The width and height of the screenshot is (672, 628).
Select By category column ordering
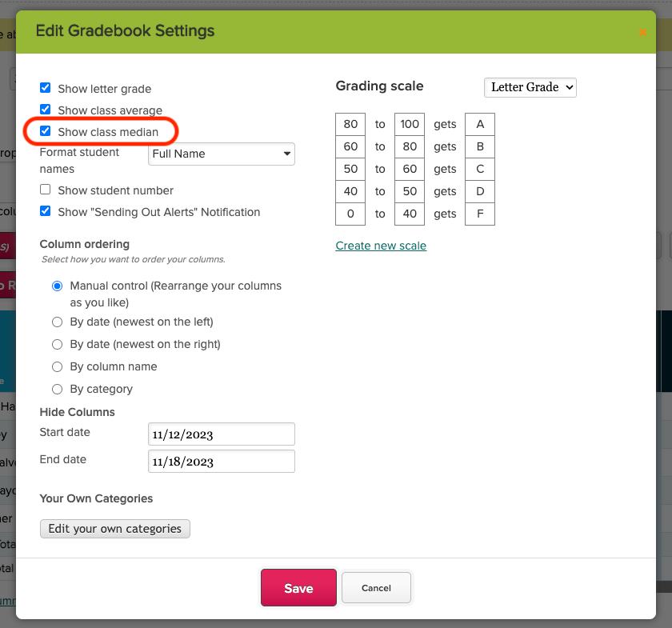point(57,389)
